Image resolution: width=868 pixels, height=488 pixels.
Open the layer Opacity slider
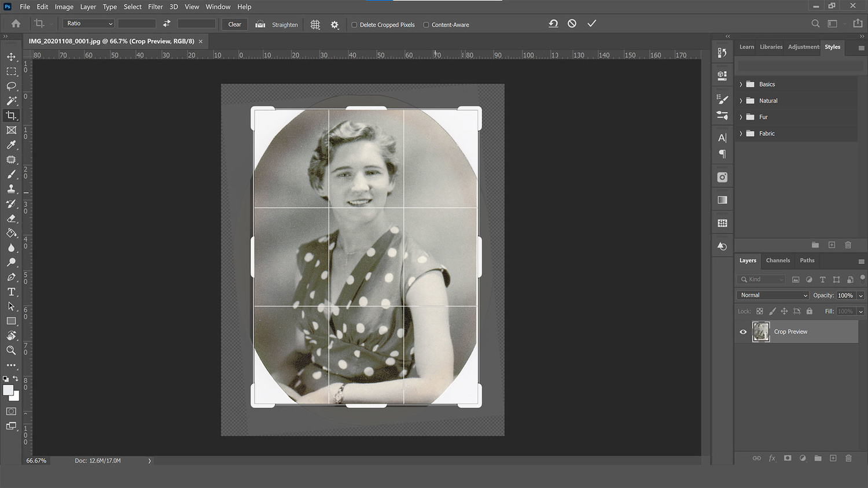pyautogui.click(x=860, y=295)
